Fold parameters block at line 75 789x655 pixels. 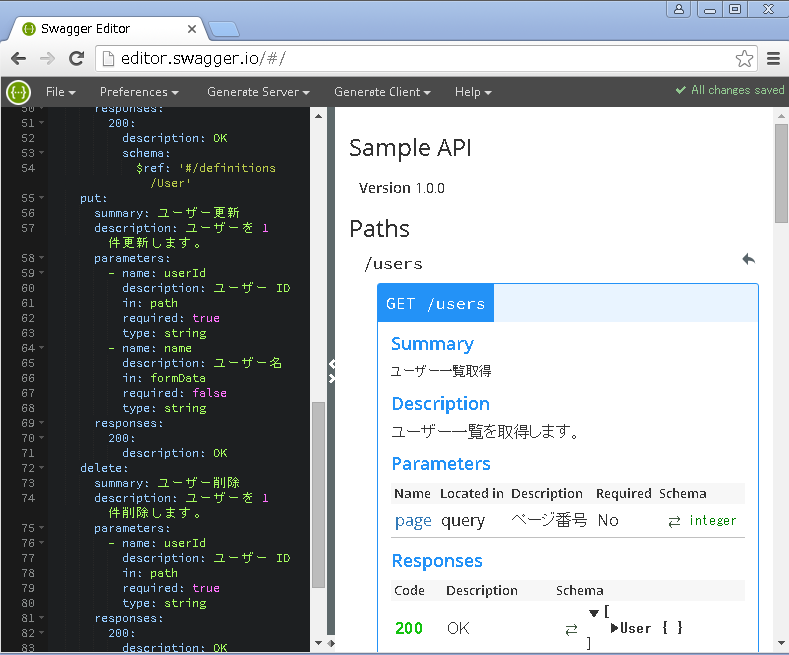(41, 528)
